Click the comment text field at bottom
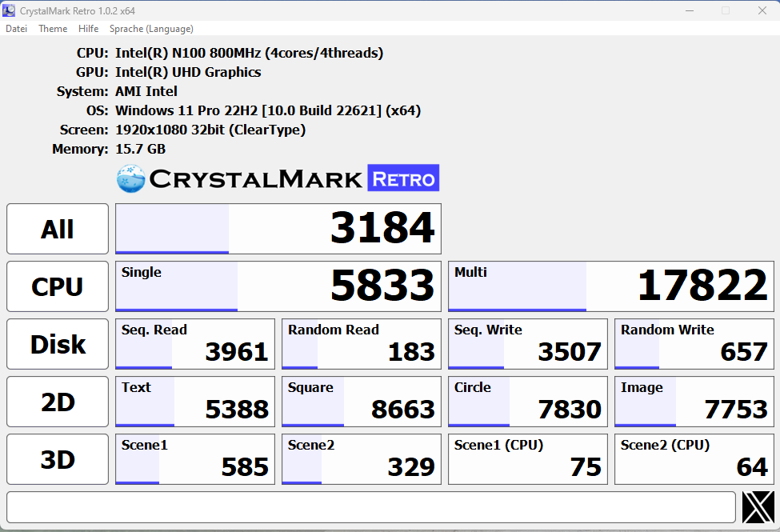Screen dimensions: 780x532 pos(371,507)
